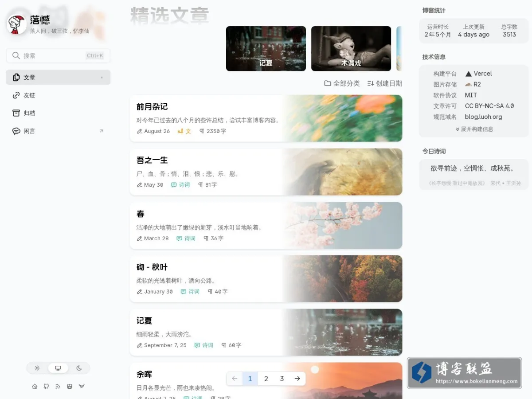Click the 4 days ago last update value
The height and width of the screenshot is (399, 532).
click(473, 35)
